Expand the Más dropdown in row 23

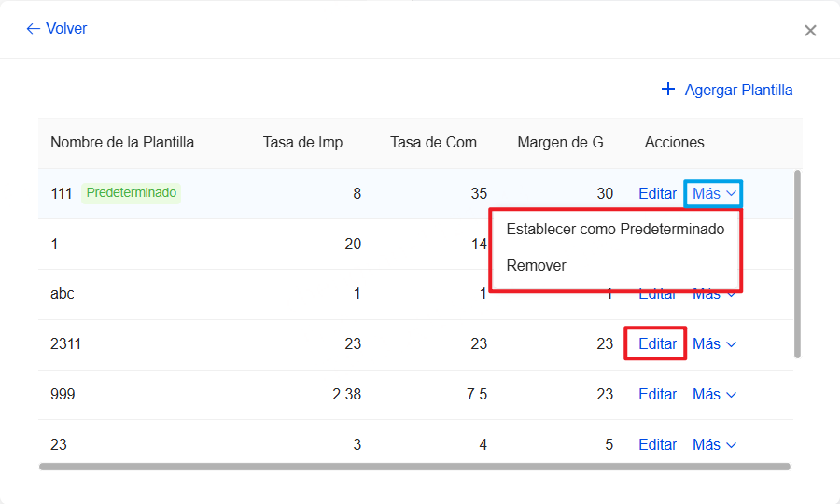[714, 445]
